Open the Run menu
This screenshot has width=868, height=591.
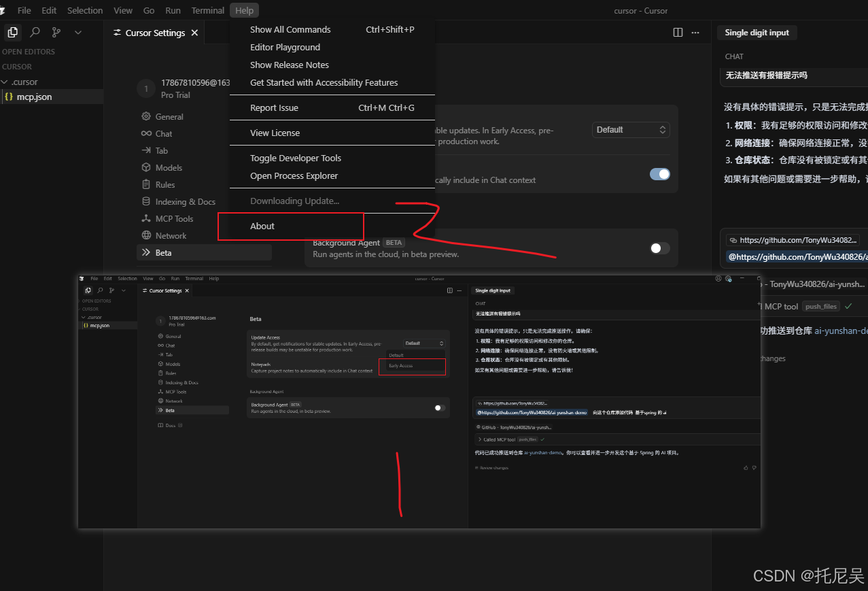coord(173,10)
